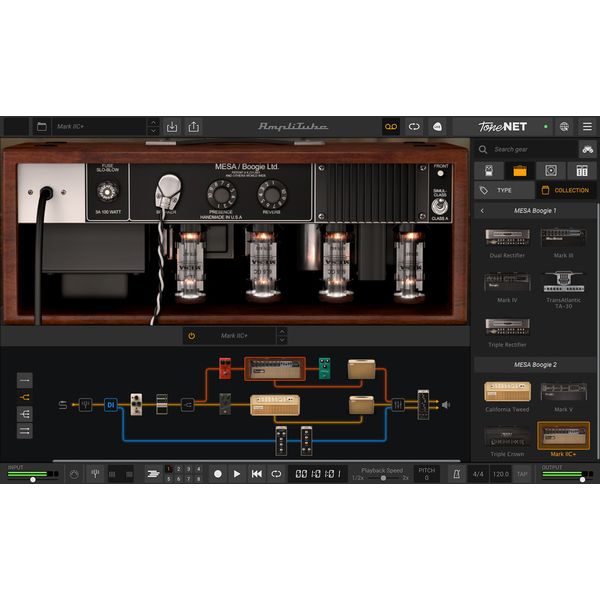Click the MESA Boogie 2 section header
Image resolution: width=600 pixels, height=600 pixels.
[x=535, y=365]
